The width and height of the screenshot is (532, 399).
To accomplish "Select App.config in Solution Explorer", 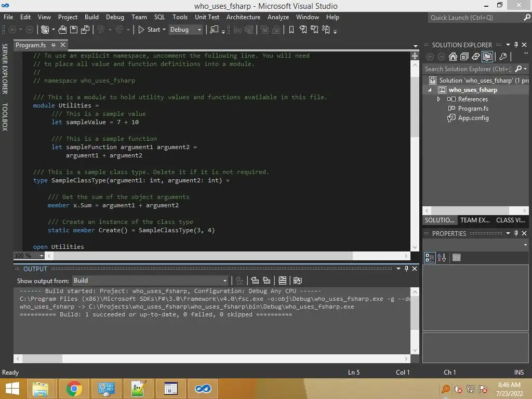I will pos(473,118).
